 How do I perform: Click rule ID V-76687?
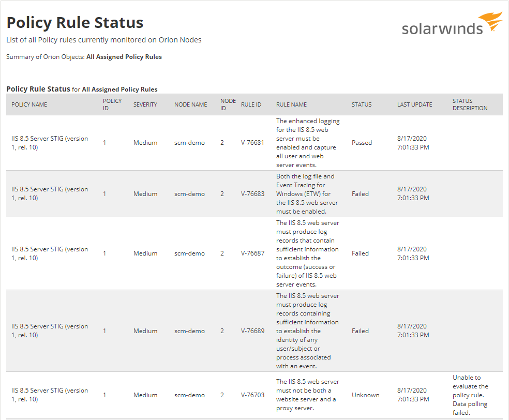(x=252, y=253)
